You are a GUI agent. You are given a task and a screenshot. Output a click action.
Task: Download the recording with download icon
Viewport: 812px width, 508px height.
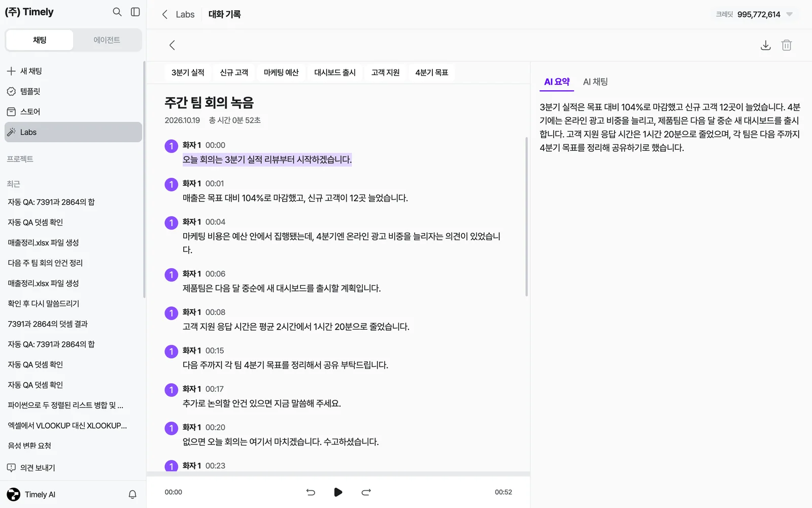(766, 45)
